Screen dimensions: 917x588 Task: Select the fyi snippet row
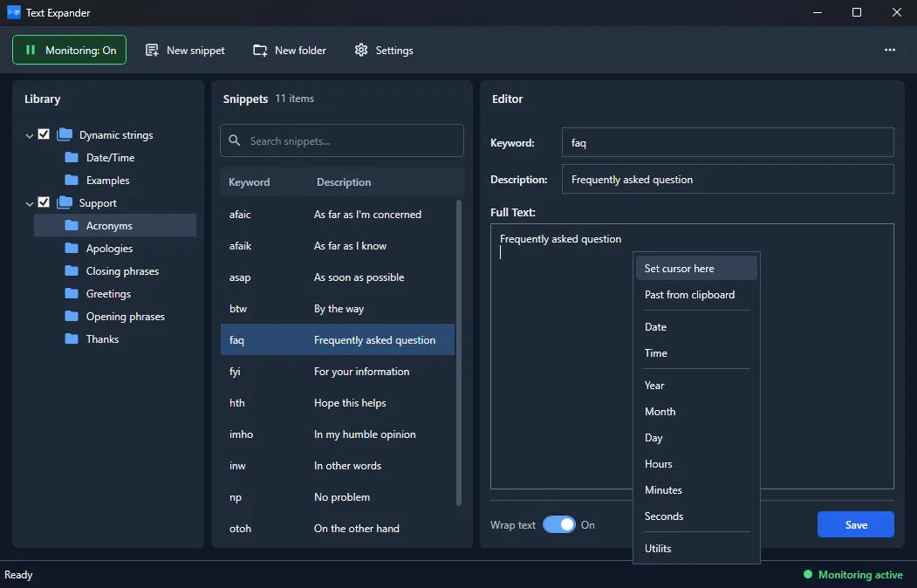point(338,371)
